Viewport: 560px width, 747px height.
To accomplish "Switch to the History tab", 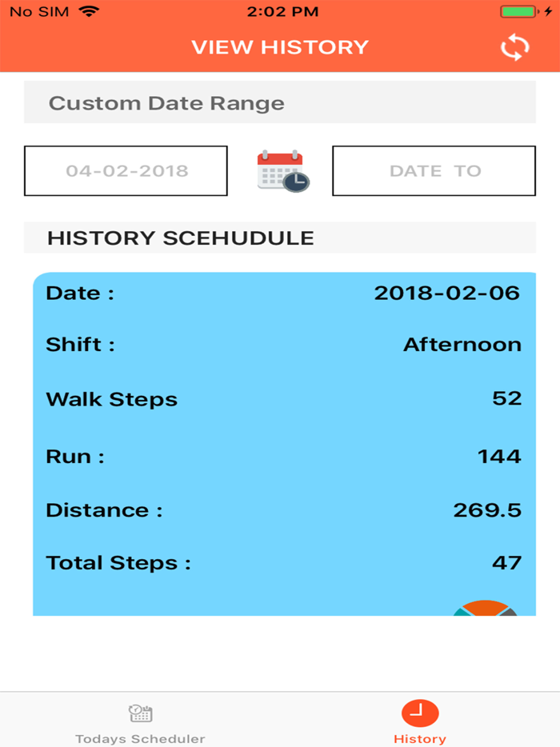I will 419,719.
